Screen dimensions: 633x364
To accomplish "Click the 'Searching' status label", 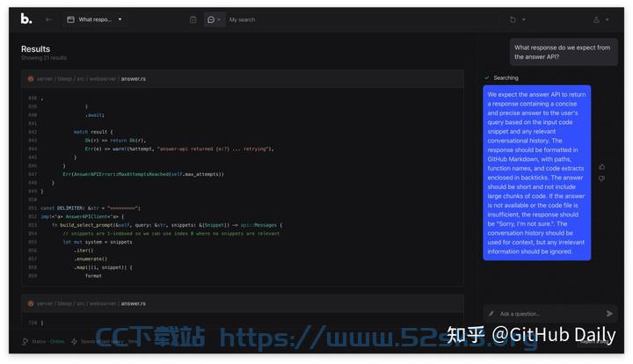I will point(506,77).
